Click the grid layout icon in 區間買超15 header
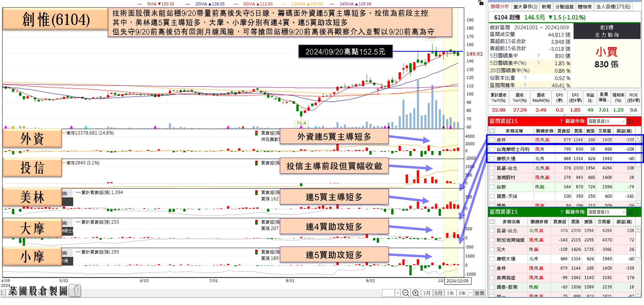The height and width of the screenshot is (305, 644). click(630, 121)
